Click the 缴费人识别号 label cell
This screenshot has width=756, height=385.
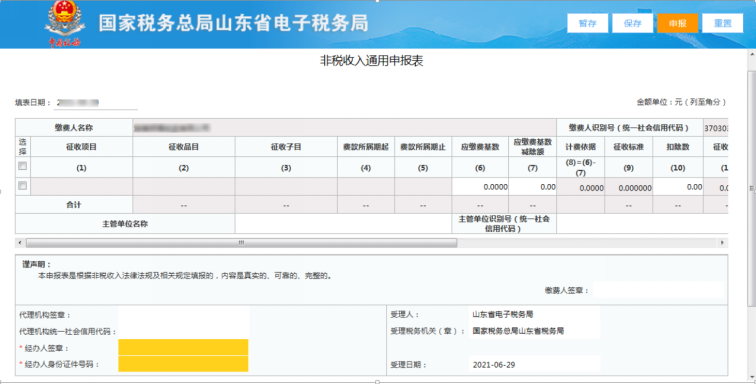(629, 128)
